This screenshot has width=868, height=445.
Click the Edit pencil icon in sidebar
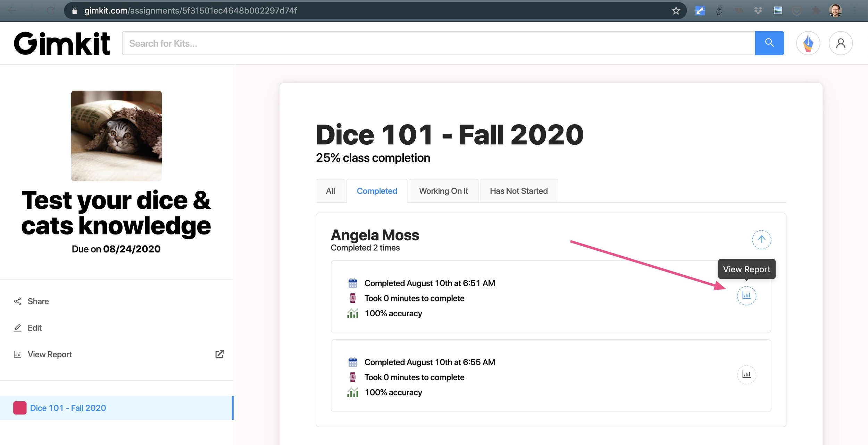(18, 327)
